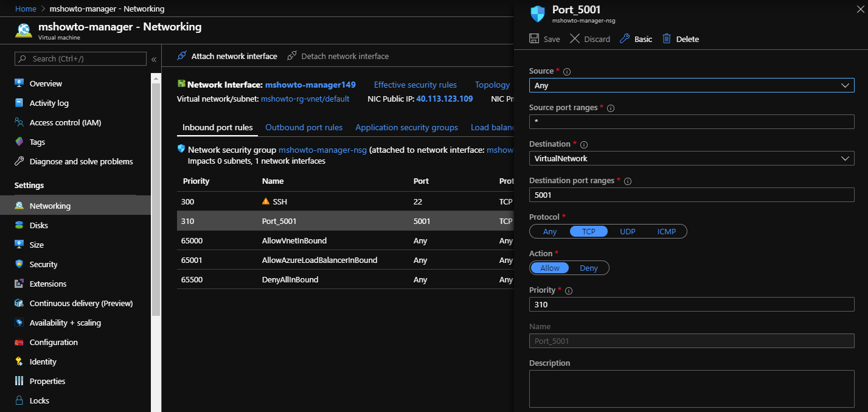
Task: Open the Source dropdown
Action: [x=692, y=85]
